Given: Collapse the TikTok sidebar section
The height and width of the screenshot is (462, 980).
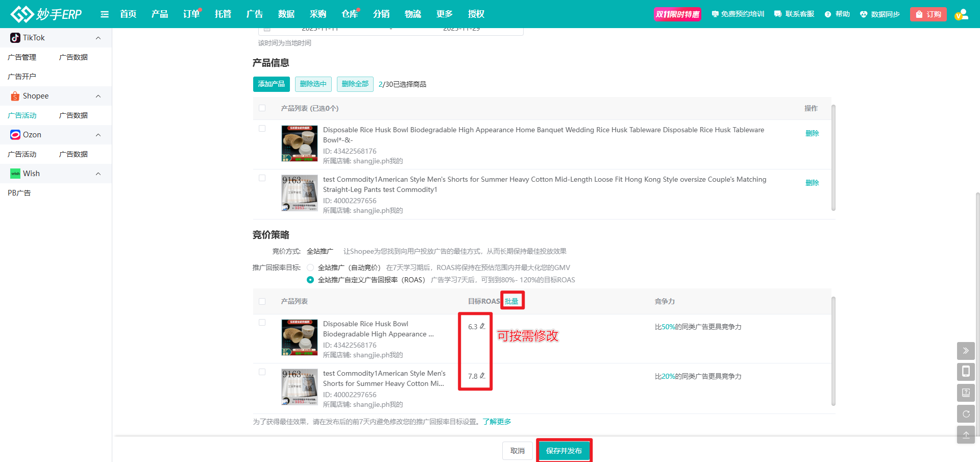Looking at the screenshot, I should pyautogui.click(x=98, y=38).
